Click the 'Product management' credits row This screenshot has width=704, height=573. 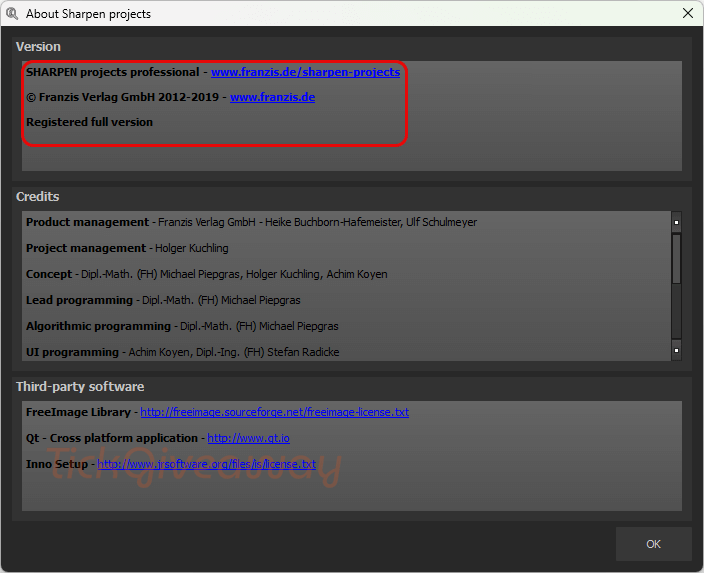251,222
